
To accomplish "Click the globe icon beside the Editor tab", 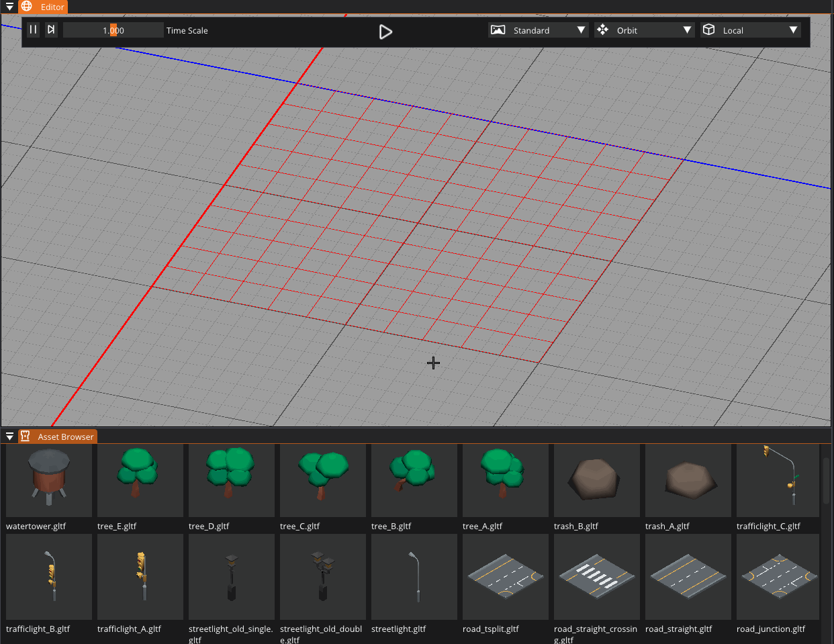I will [26, 6].
